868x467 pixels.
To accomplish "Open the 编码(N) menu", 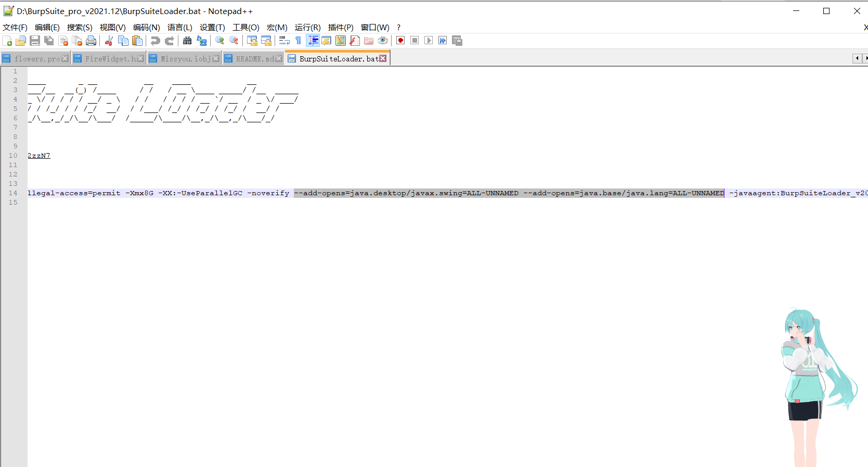I will [147, 27].
